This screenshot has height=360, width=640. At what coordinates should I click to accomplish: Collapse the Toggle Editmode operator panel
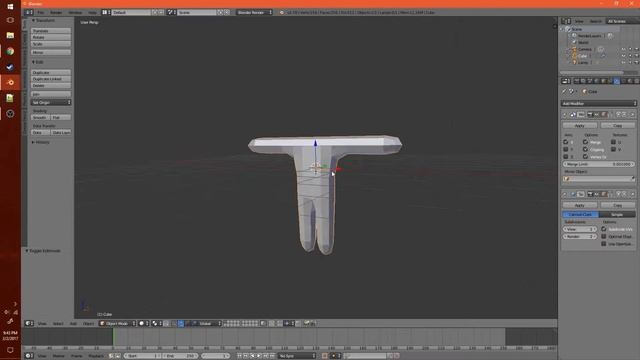pos(43,251)
